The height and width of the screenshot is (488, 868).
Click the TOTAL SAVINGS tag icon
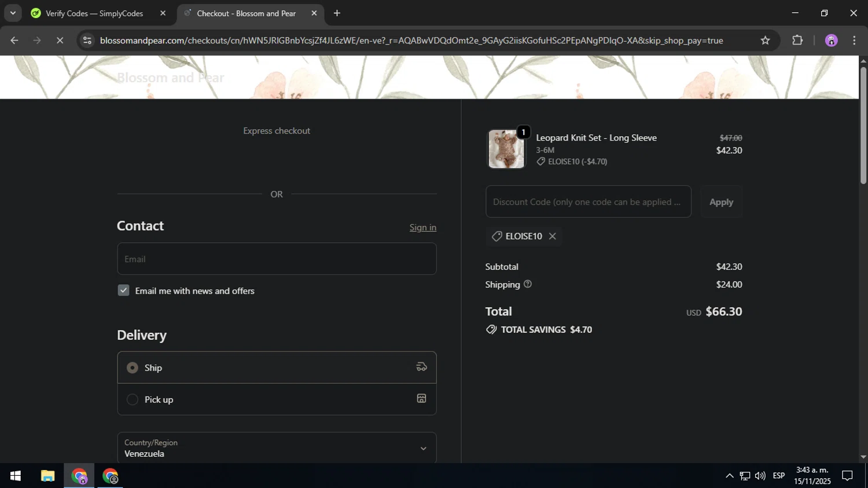point(491,329)
